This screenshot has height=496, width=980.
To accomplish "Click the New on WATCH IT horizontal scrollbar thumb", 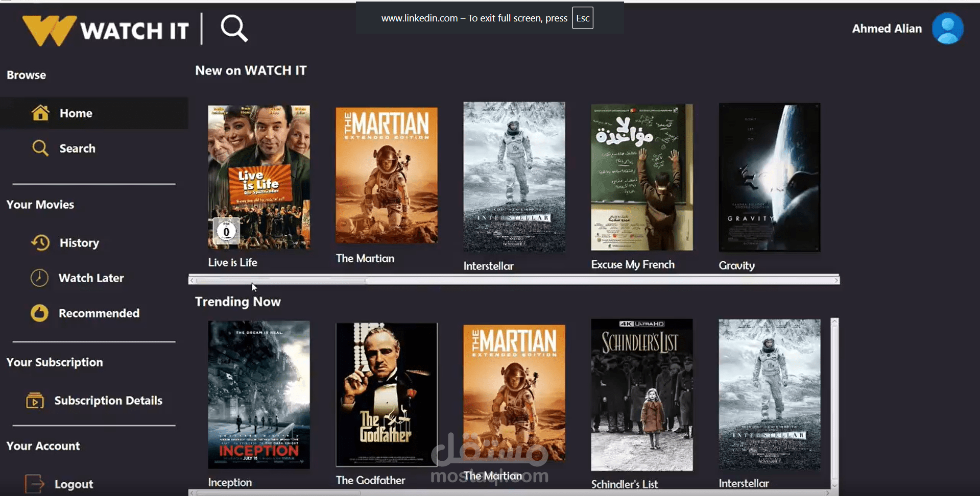I will coord(280,280).
